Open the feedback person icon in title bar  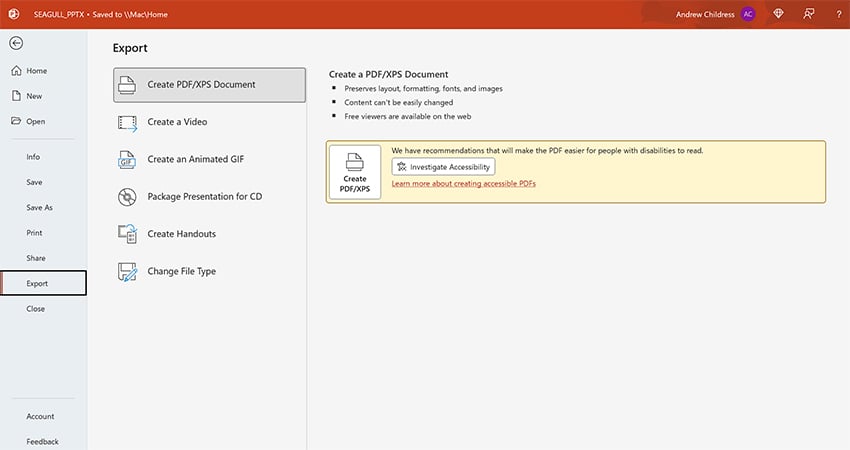[808, 14]
